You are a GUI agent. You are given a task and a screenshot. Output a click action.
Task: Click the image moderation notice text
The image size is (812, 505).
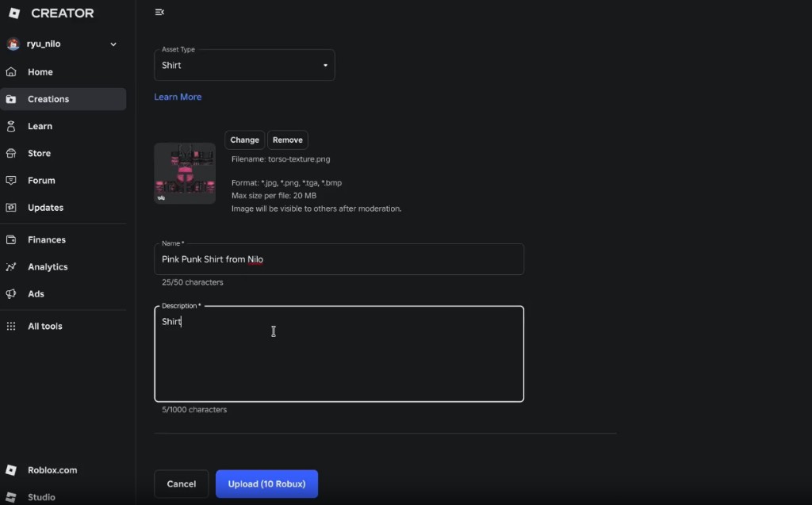coord(316,209)
